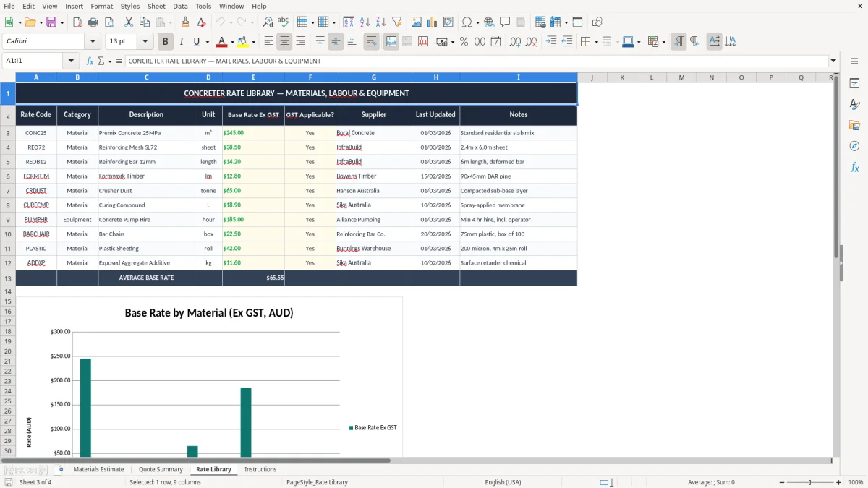Click the Format as Percent icon

tap(464, 42)
